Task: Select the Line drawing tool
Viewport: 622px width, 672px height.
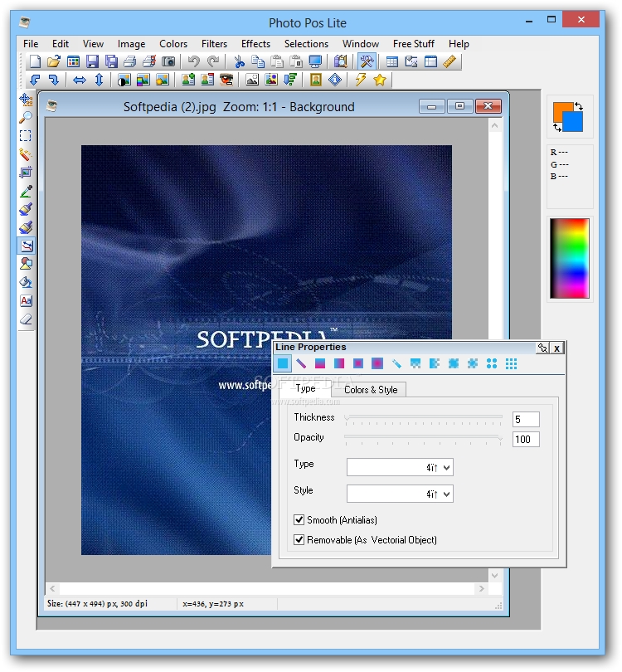Action: click(27, 246)
